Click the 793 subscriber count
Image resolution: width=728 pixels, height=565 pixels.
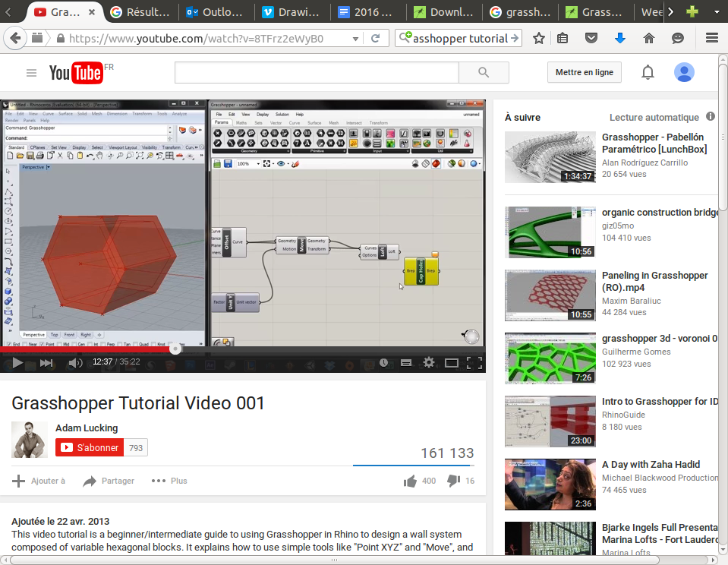[136, 448]
